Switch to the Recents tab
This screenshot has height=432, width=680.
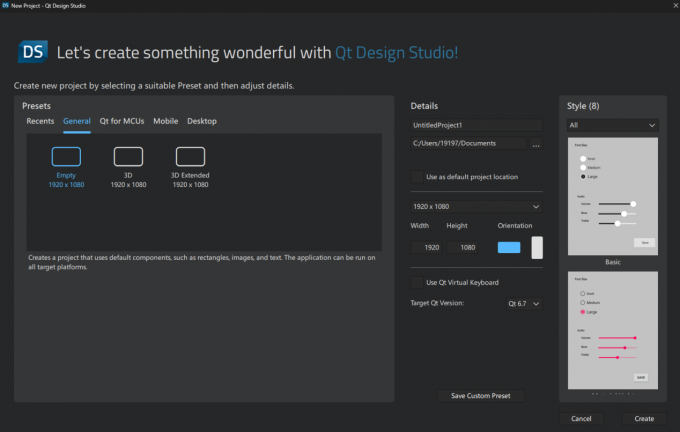pos(40,121)
